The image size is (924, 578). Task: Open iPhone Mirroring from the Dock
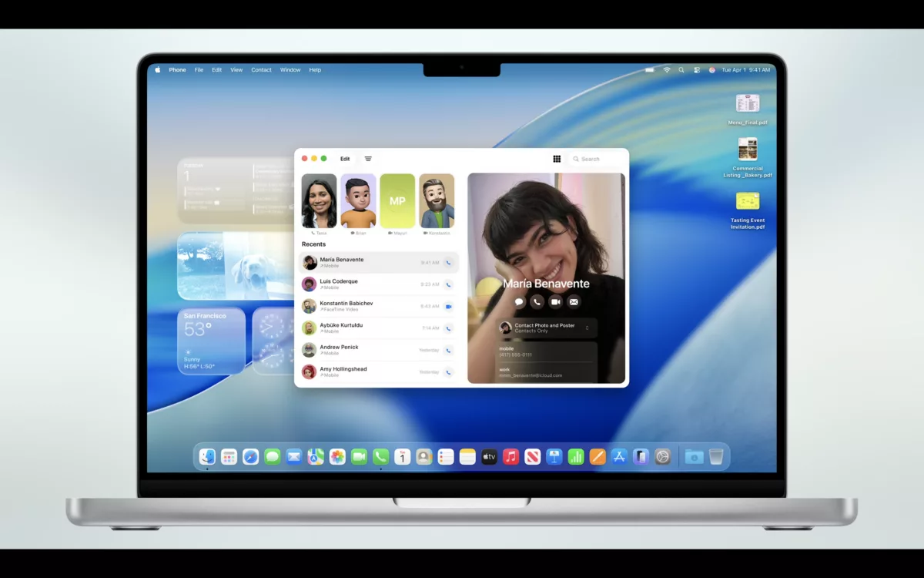pyautogui.click(x=641, y=457)
